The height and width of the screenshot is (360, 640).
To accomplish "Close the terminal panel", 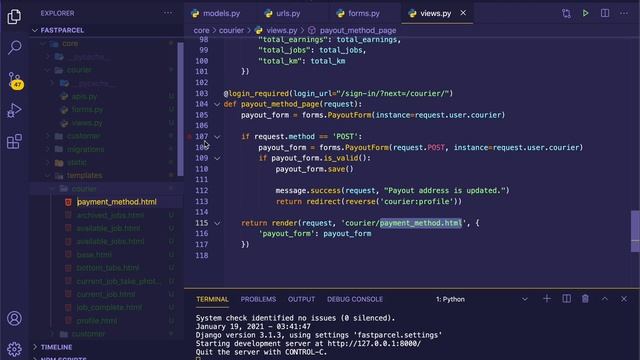I will click(x=624, y=299).
